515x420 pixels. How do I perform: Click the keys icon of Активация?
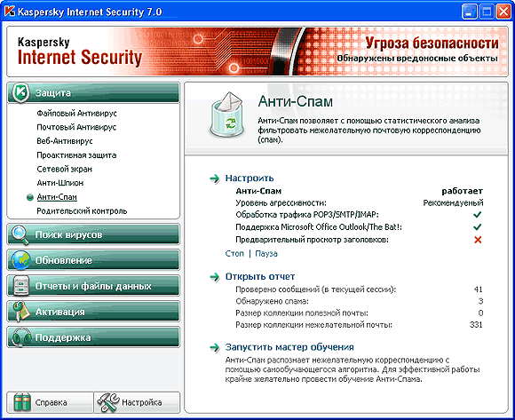click(20, 312)
